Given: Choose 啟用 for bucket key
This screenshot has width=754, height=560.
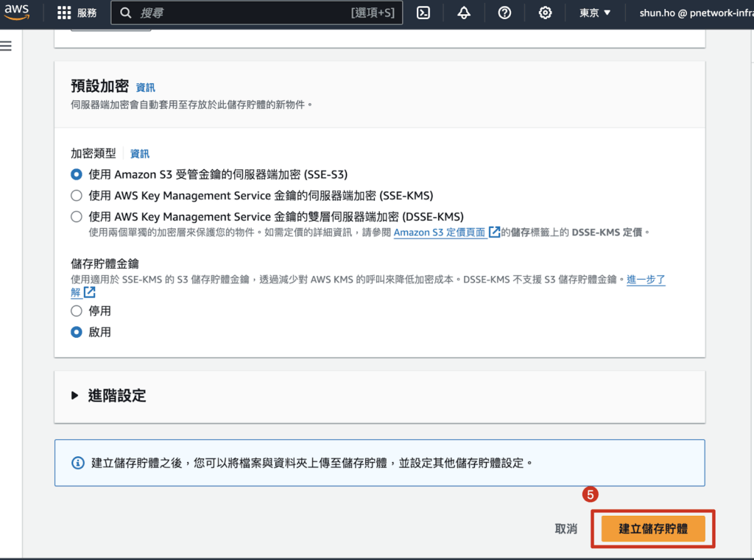Looking at the screenshot, I should point(76,332).
